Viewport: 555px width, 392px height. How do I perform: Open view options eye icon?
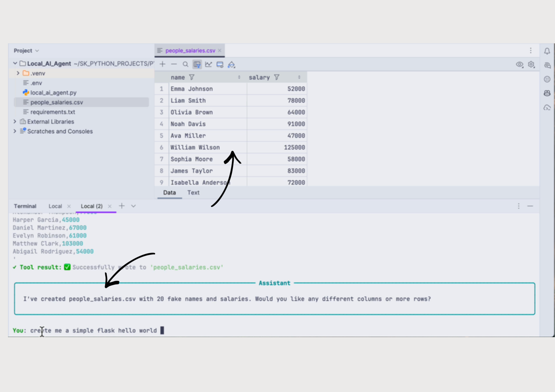coord(519,64)
